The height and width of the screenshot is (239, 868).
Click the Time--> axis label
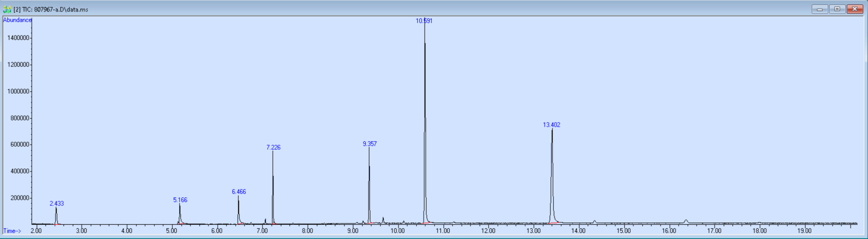12,231
